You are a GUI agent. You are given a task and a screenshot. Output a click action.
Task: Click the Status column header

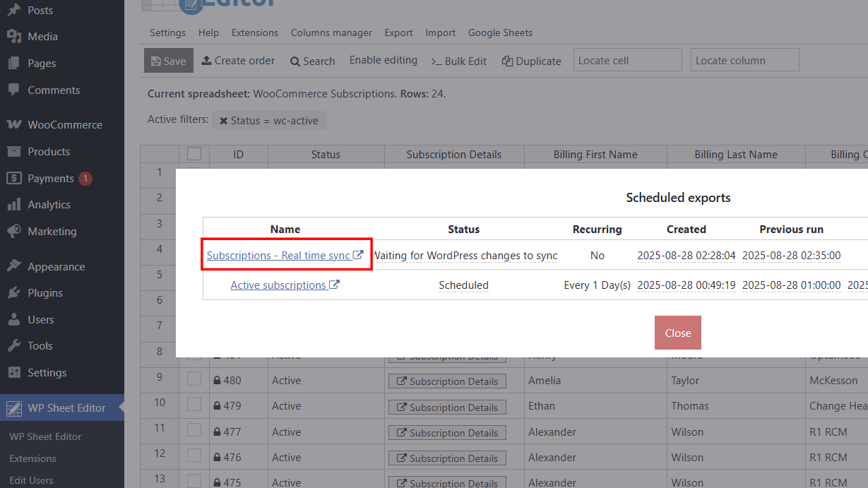pyautogui.click(x=326, y=155)
